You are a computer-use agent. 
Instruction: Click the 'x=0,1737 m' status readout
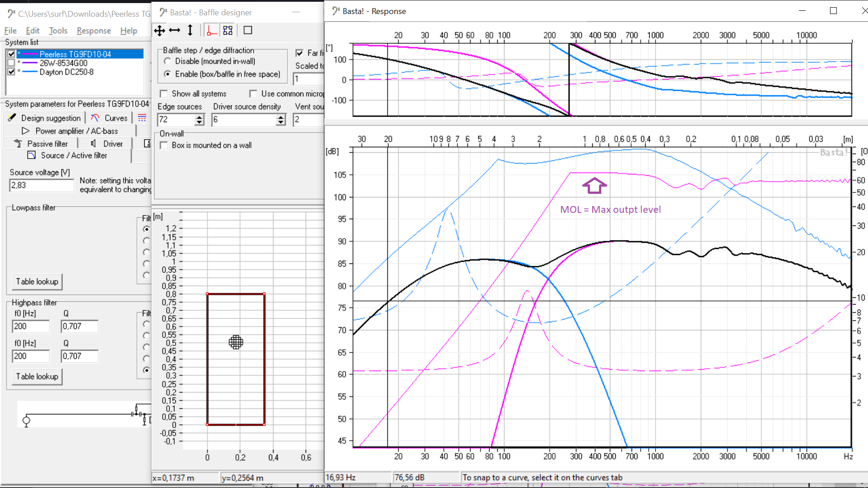pyautogui.click(x=185, y=478)
